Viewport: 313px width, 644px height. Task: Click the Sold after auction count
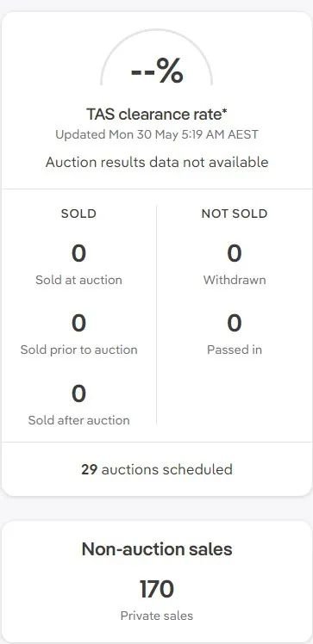point(78,393)
